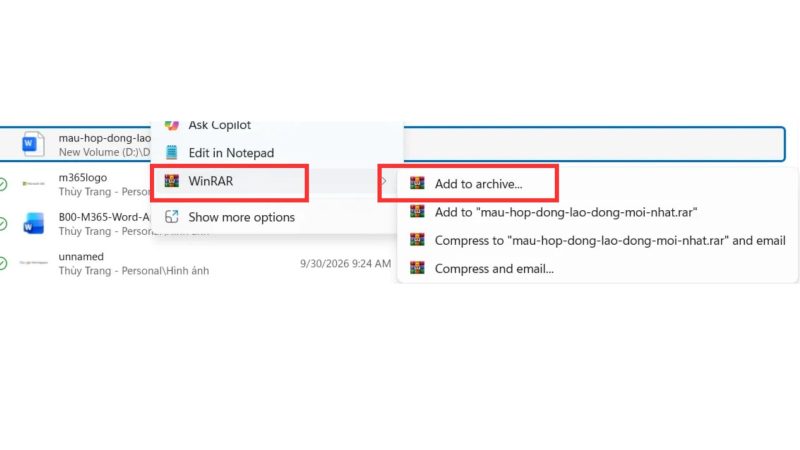
Task: Click WinRAR icon beside Add to rar entry
Action: pos(417,212)
